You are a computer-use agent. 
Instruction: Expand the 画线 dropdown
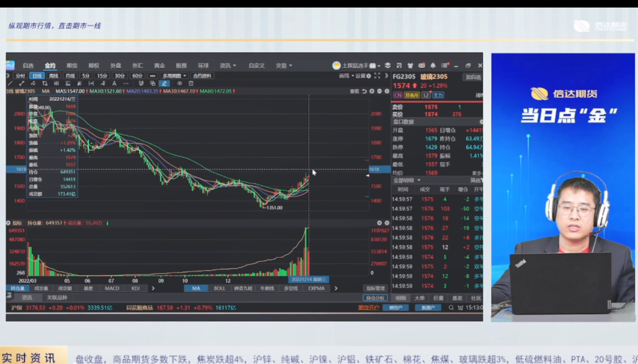346,76
